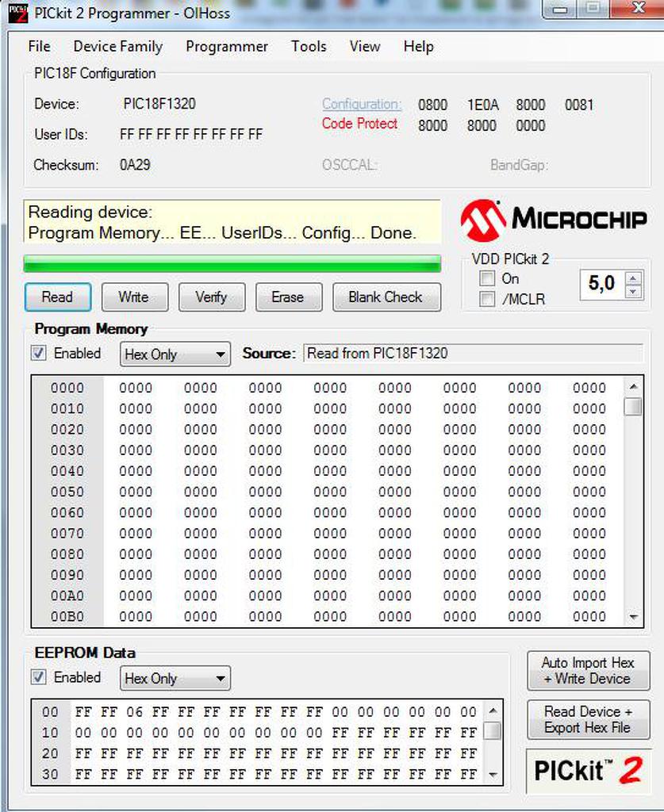Viewport: 664px width, 812px height.
Task: Click EEPROM row address 30
Action: [50, 774]
